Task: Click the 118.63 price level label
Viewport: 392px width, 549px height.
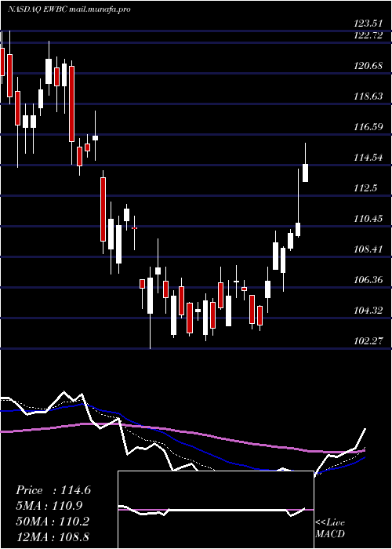Action: coord(368,96)
